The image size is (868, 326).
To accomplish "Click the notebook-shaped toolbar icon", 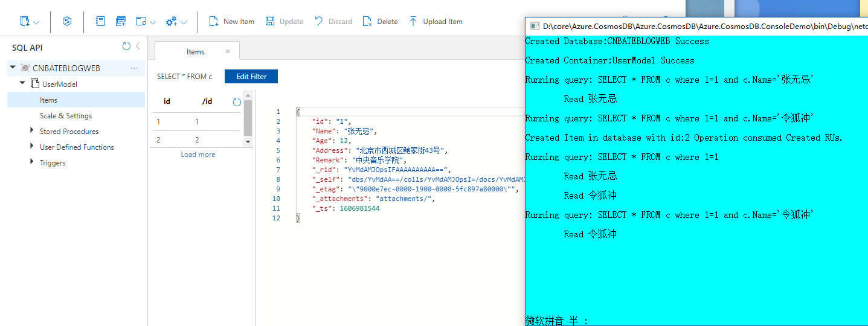I will [101, 22].
